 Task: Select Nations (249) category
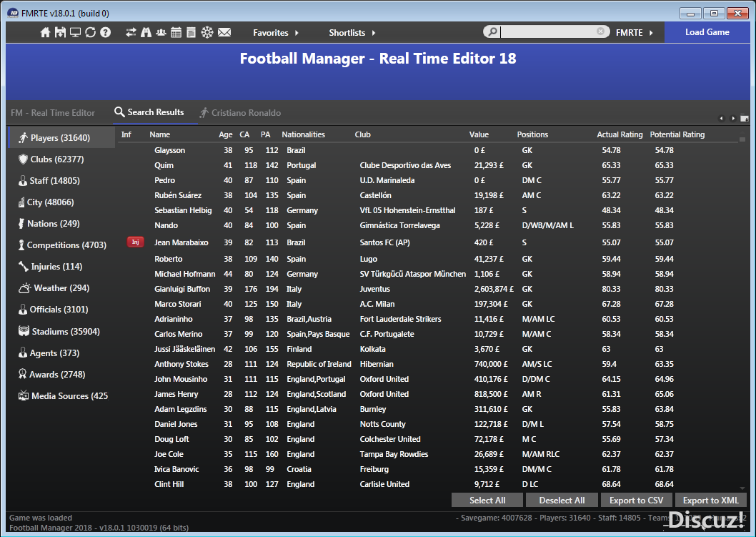(x=61, y=224)
